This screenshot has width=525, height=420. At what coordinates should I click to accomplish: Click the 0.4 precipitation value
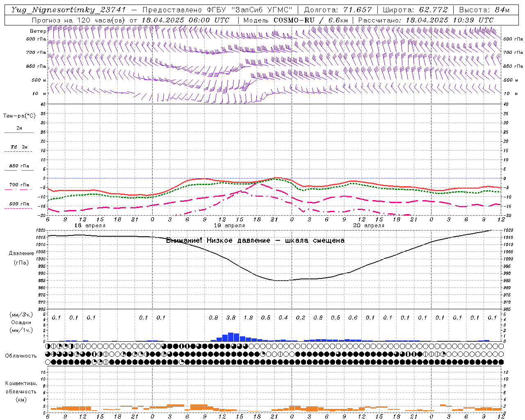coord(283,317)
